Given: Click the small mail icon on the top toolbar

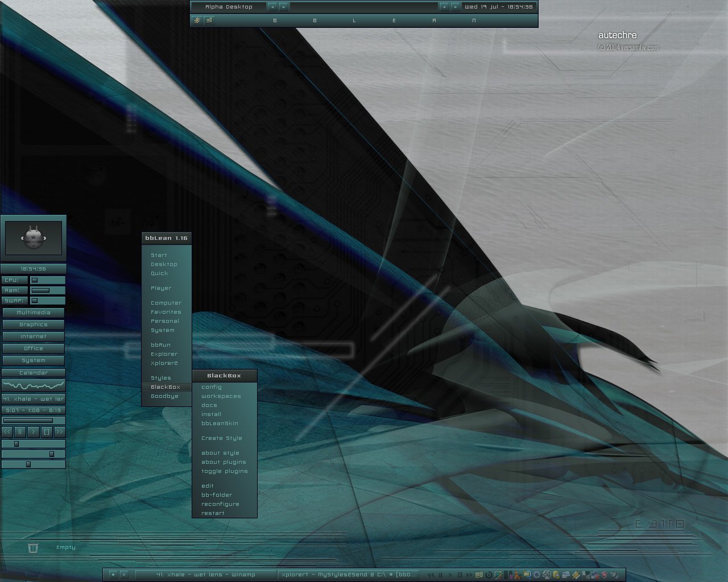Looking at the screenshot, I should [x=209, y=20].
